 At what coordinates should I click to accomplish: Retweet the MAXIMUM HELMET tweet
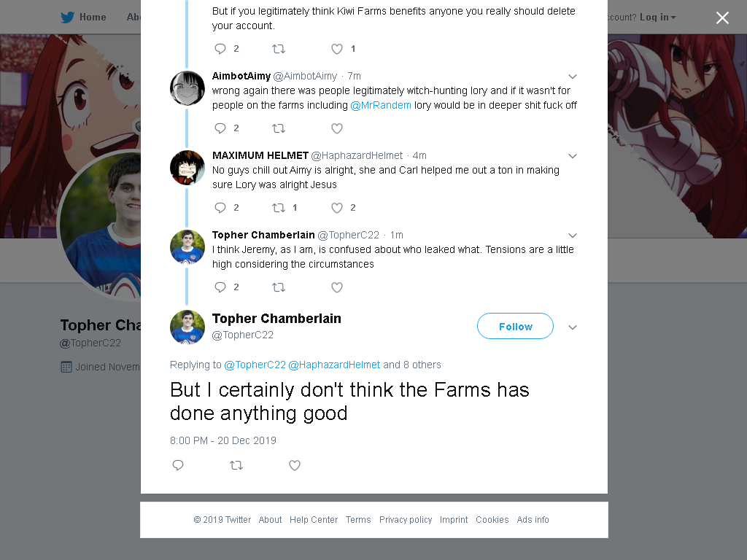[278, 208]
